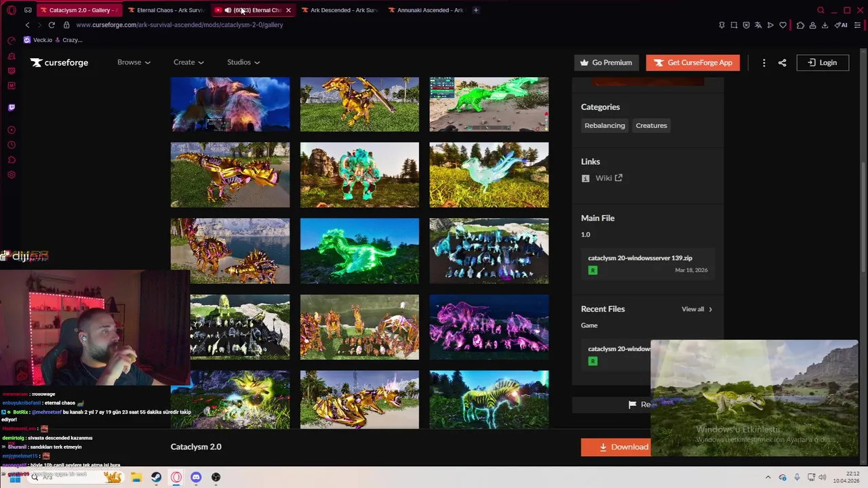This screenshot has width=868, height=488.
Task: Open the green glowing raptor gallery image
Action: (359, 251)
